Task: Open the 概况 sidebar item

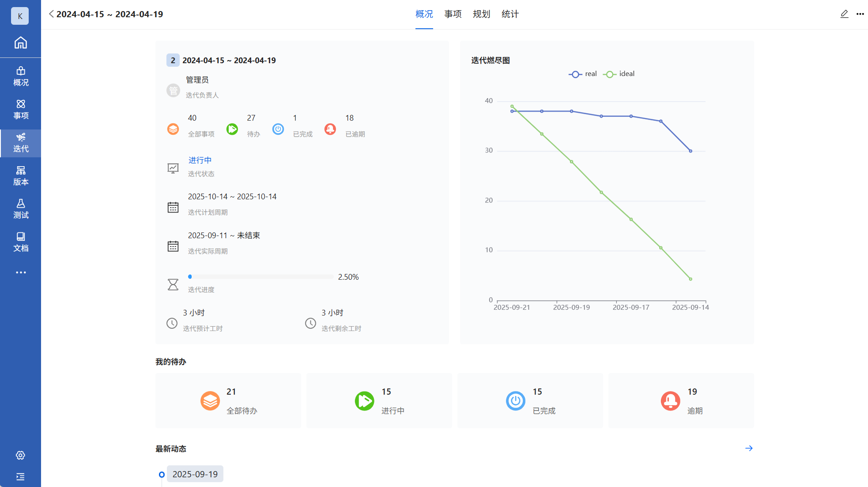Action: pyautogui.click(x=20, y=76)
